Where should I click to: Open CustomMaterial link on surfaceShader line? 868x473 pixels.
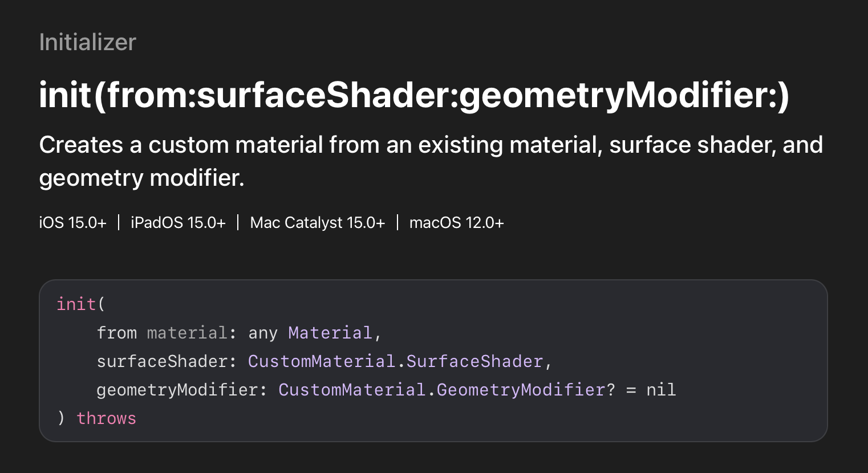321,361
